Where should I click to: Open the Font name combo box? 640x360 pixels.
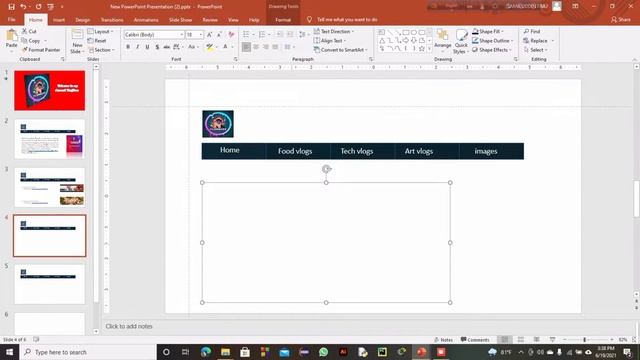pos(154,35)
